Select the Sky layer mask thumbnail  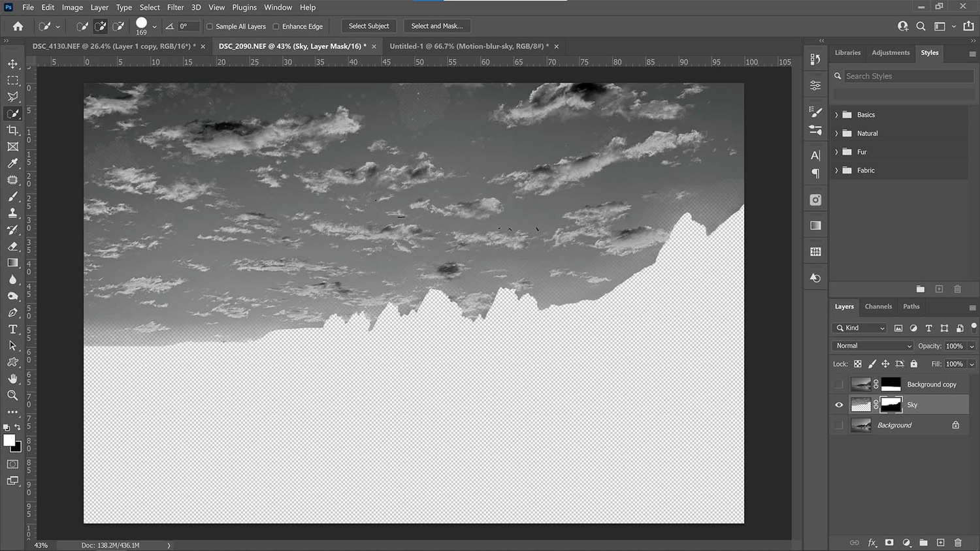(x=891, y=405)
